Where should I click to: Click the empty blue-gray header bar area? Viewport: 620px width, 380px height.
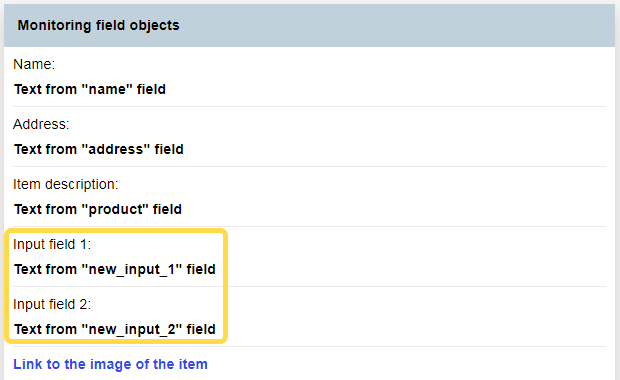[395, 26]
